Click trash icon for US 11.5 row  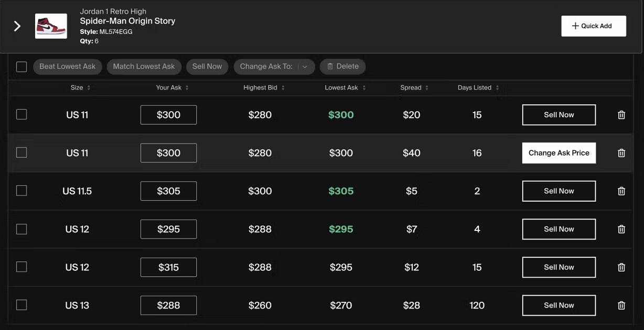(x=621, y=191)
